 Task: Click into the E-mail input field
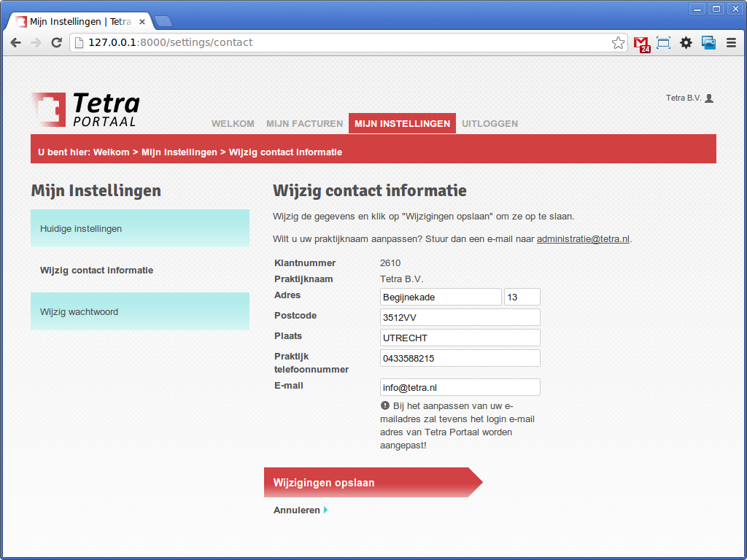click(x=460, y=388)
